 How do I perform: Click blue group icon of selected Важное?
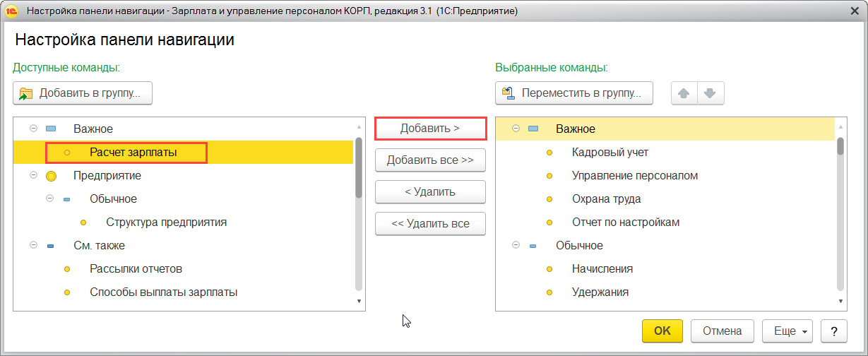click(533, 129)
